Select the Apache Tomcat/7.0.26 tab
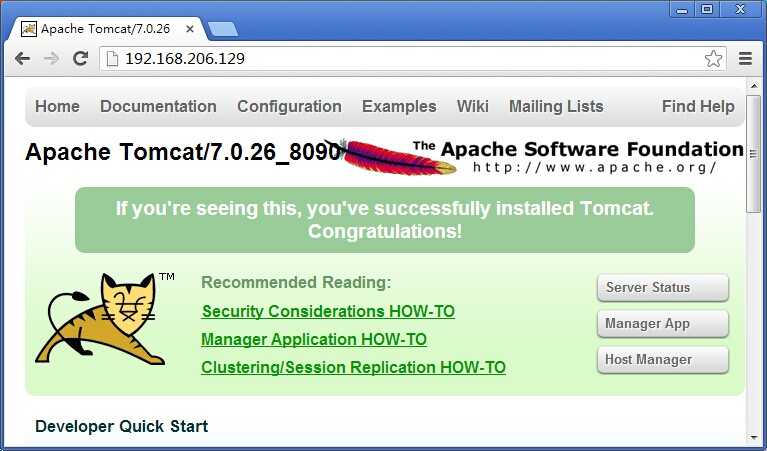This screenshot has width=767, height=451. tap(106, 29)
